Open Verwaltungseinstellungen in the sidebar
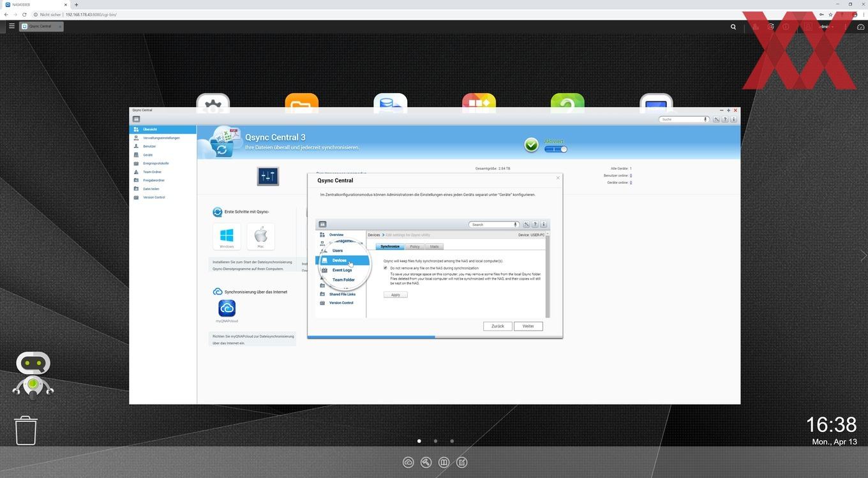The image size is (868, 478). (x=163, y=138)
